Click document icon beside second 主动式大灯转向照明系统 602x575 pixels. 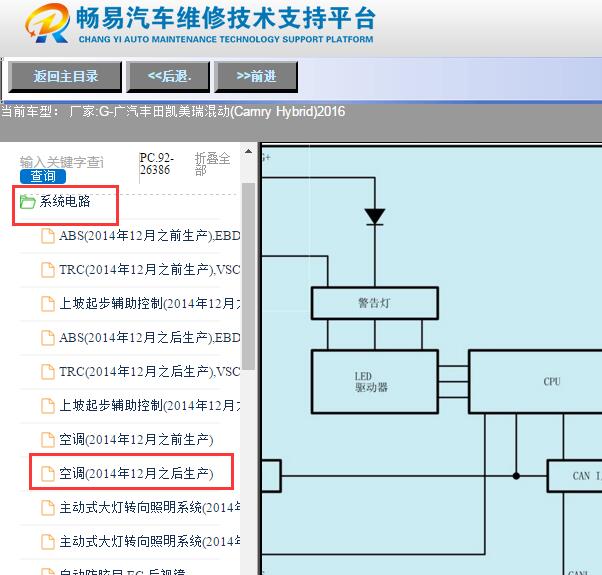[x=48, y=542]
